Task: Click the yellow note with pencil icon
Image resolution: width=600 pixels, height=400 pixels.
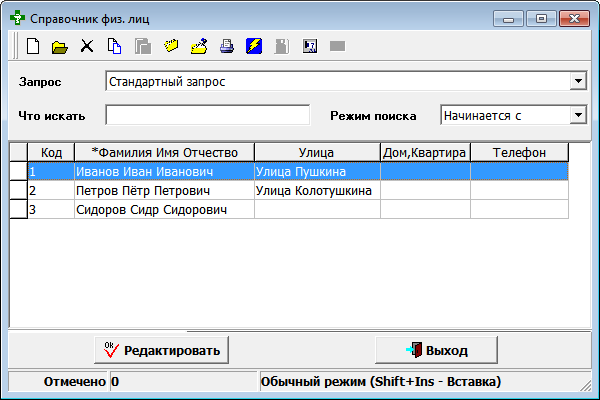Action: [x=199, y=46]
